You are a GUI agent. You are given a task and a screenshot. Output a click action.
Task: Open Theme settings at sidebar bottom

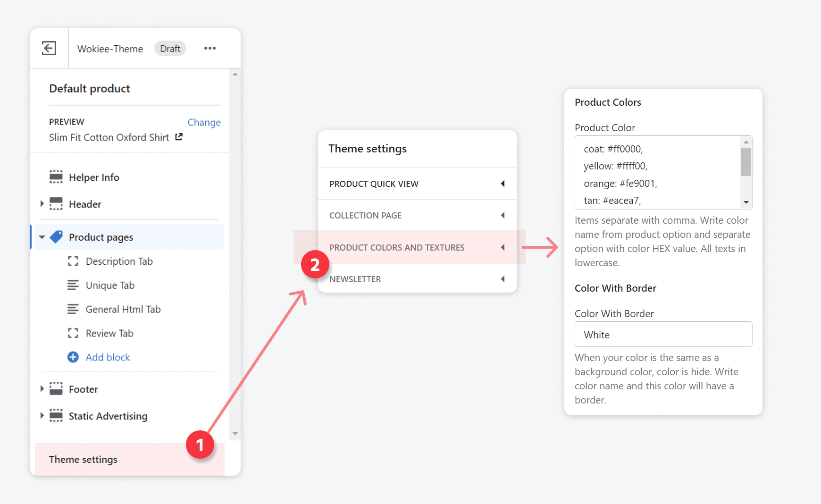pyautogui.click(x=83, y=459)
